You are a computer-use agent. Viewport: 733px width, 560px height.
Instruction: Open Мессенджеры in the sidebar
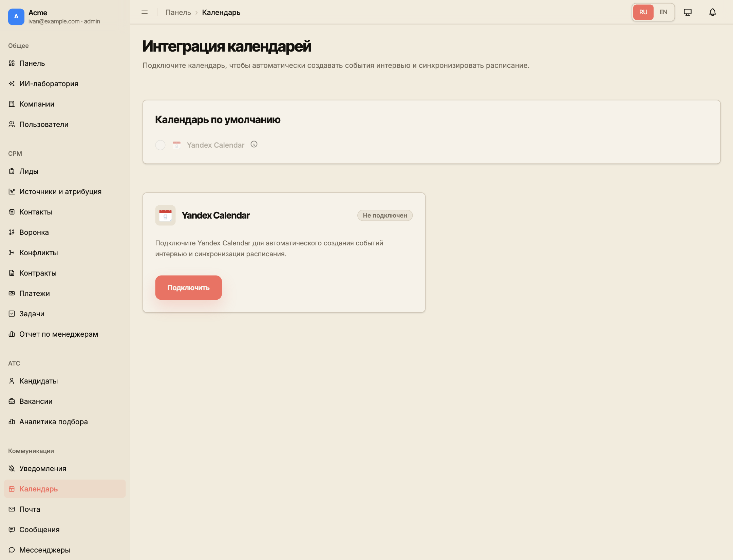click(x=65, y=550)
